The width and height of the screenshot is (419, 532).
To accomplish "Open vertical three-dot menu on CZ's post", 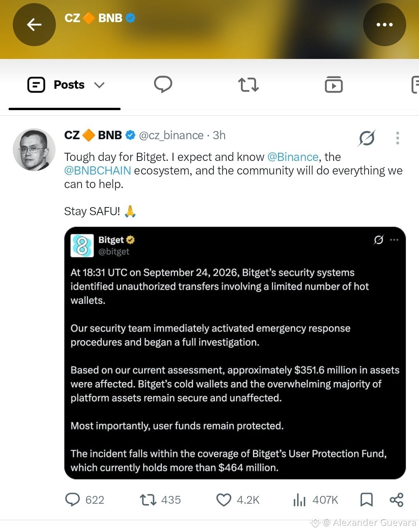I will coord(397,138).
